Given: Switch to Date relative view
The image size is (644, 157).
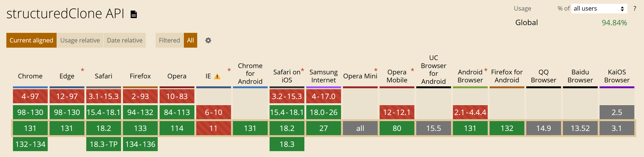Looking at the screenshot, I should (x=125, y=40).
